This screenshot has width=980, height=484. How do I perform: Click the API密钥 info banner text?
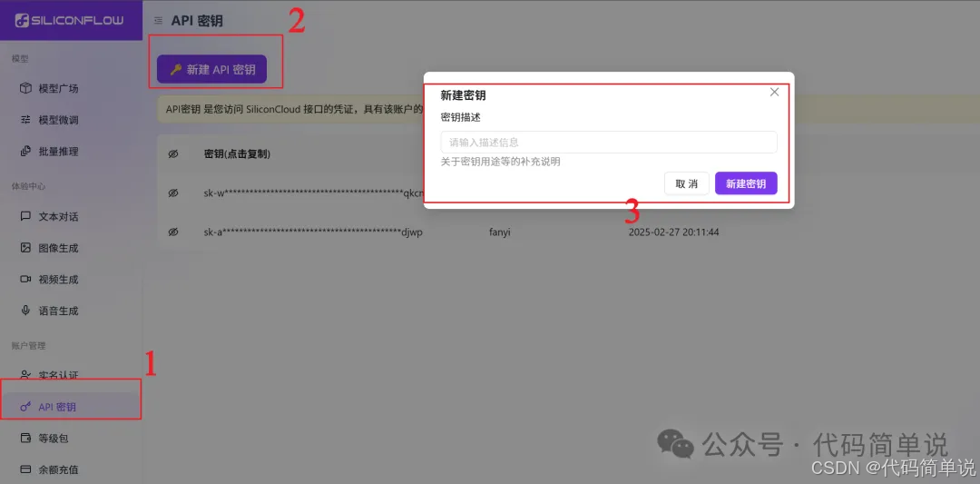pos(294,110)
